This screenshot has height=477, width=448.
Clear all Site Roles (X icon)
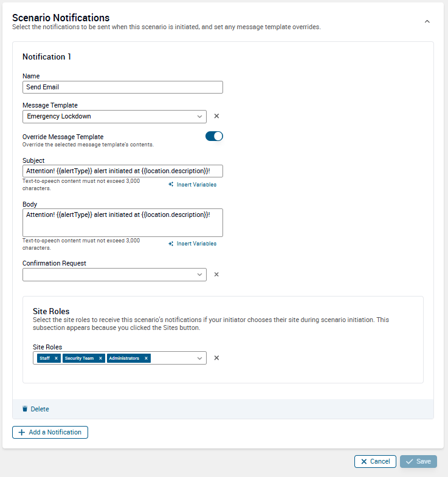point(216,358)
